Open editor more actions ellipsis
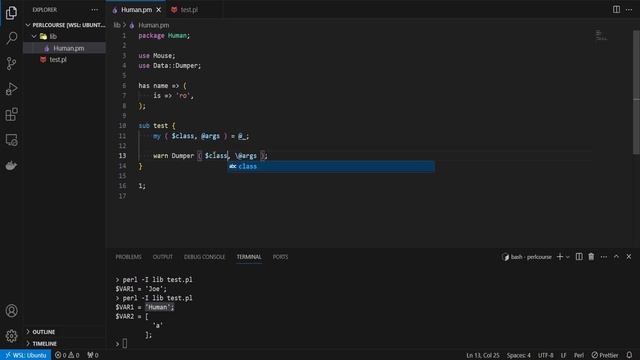640x360 pixels. pos(629,9)
